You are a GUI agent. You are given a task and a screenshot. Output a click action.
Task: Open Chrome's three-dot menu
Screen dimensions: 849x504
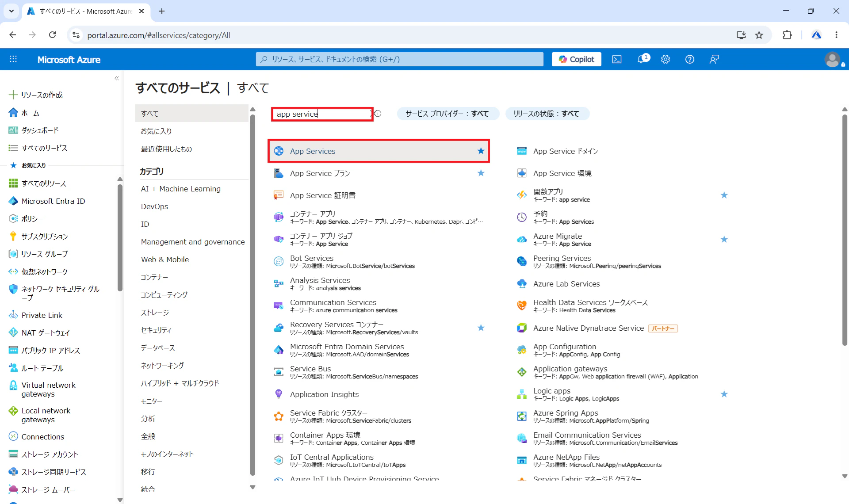(x=836, y=35)
